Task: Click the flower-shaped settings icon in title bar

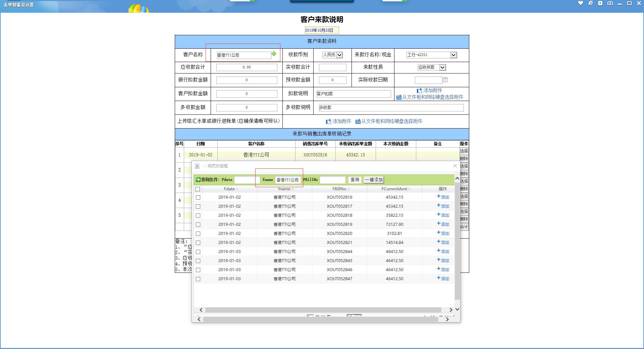Action: (x=600, y=3)
